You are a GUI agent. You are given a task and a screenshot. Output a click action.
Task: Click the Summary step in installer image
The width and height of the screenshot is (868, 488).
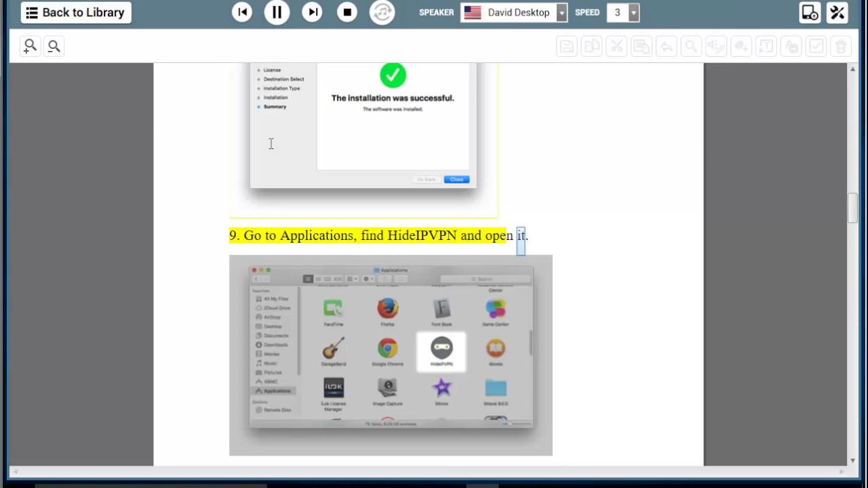click(x=275, y=107)
